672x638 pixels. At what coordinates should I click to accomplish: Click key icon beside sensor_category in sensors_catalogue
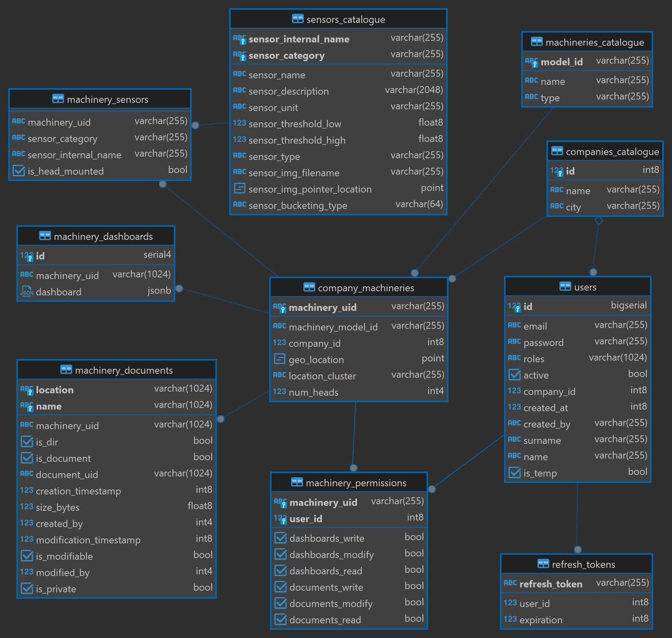pos(240,55)
